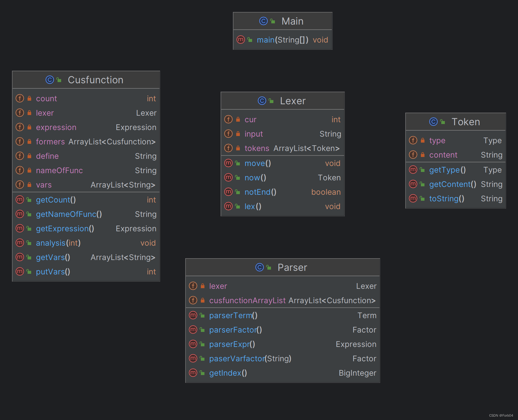Image resolution: width=518 pixels, height=420 pixels.
Task: Click the field icon next to formers
Action: [20, 141]
